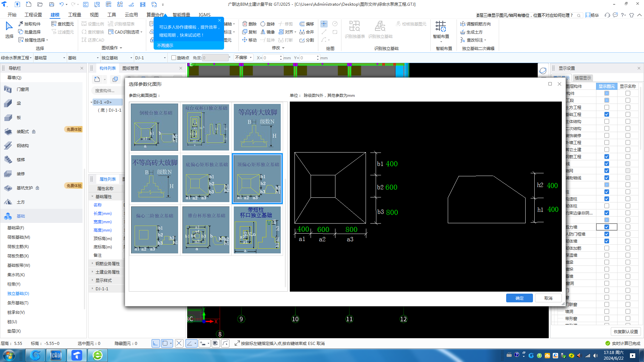The image size is (644, 362).
Task: Select the 等高砖大放脚 section thumbnail
Action: click(257, 127)
